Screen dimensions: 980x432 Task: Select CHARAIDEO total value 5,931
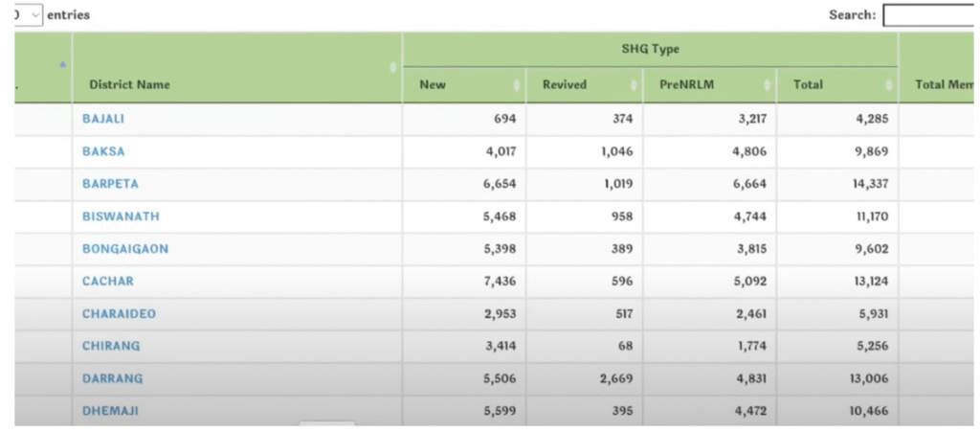pyautogui.click(x=872, y=314)
